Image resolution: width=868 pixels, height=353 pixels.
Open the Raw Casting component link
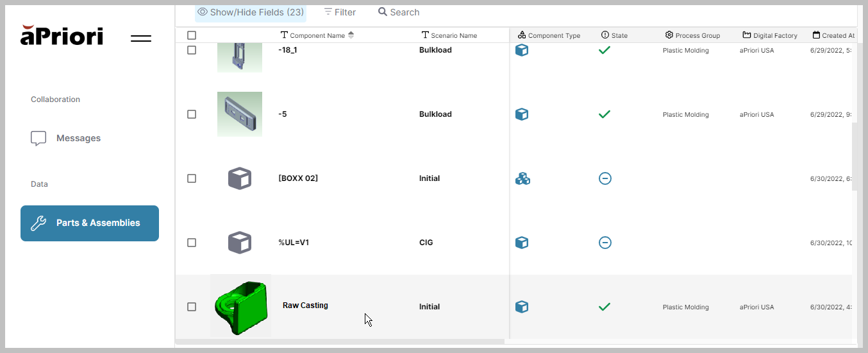point(305,306)
